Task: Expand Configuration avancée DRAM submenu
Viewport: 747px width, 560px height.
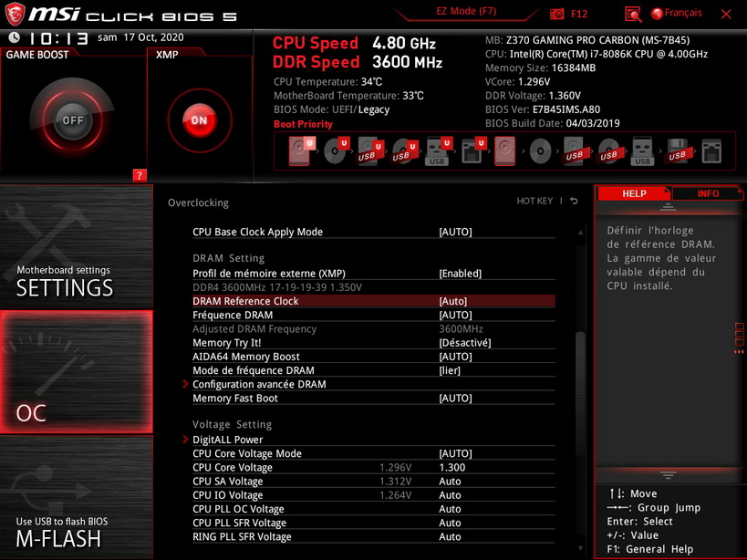Action: click(259, 385)
